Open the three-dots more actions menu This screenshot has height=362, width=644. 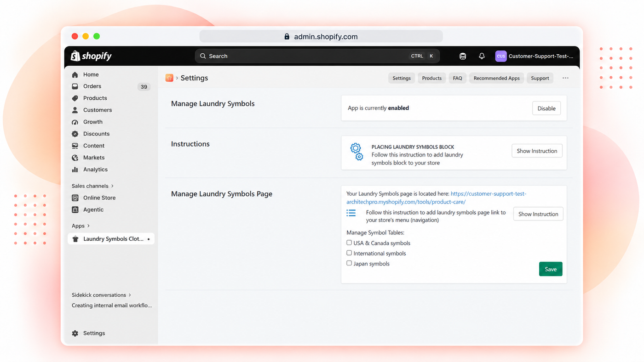565,78
